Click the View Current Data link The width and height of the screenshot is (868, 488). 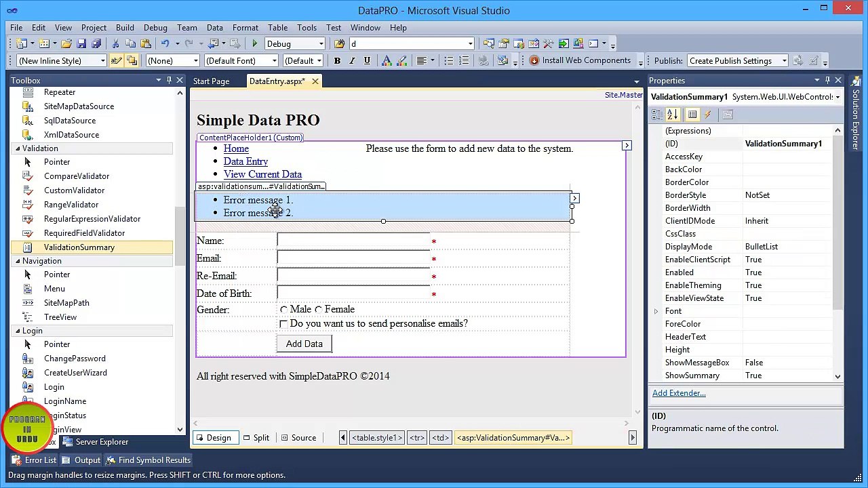click(262, 174)
